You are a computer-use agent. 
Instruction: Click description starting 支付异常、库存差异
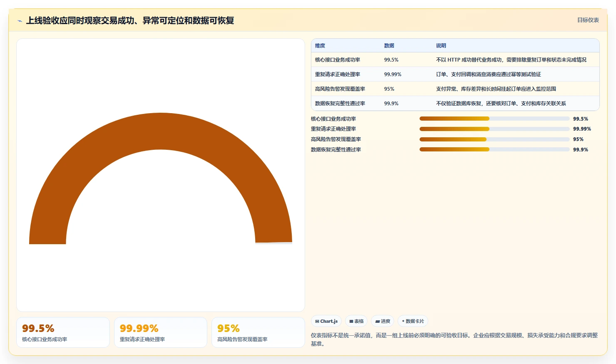pos(496,89)
